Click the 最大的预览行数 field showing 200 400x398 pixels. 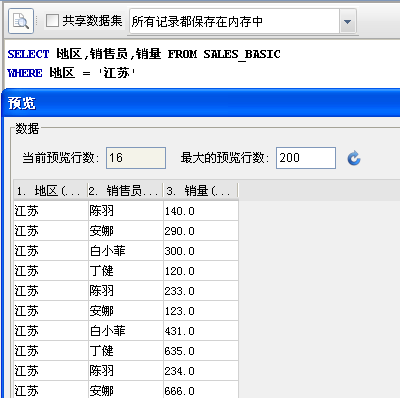tap(306, 158)
